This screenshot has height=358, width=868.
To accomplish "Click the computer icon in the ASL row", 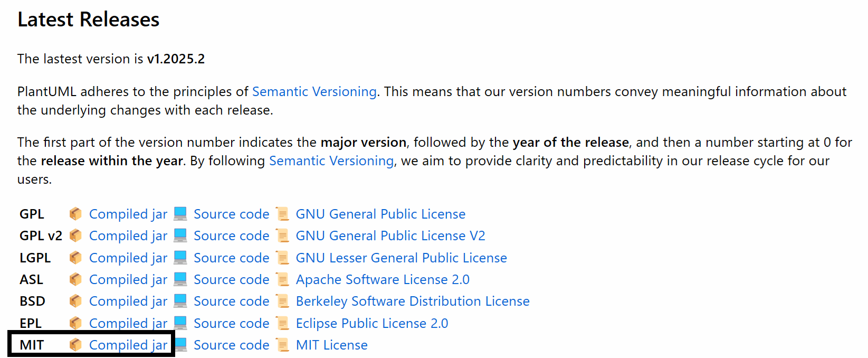I will click(180, 279).
